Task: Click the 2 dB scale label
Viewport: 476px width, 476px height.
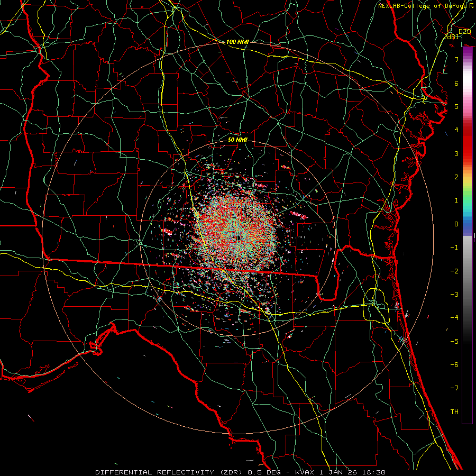Action: point(456,177)
